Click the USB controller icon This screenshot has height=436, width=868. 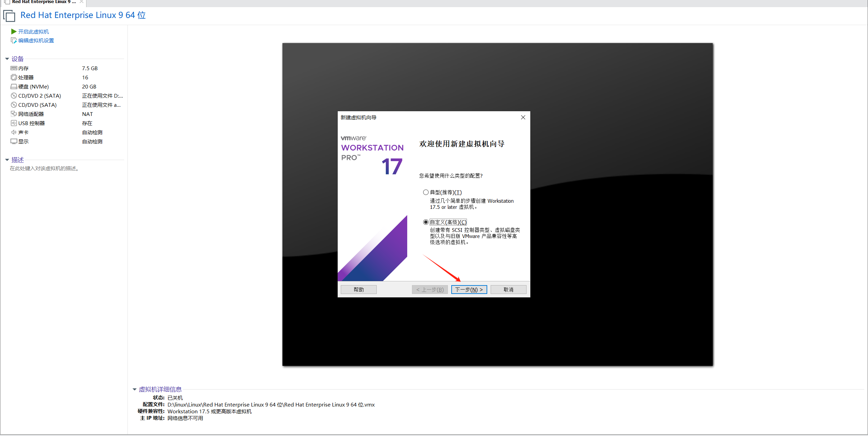pos(14,123)
